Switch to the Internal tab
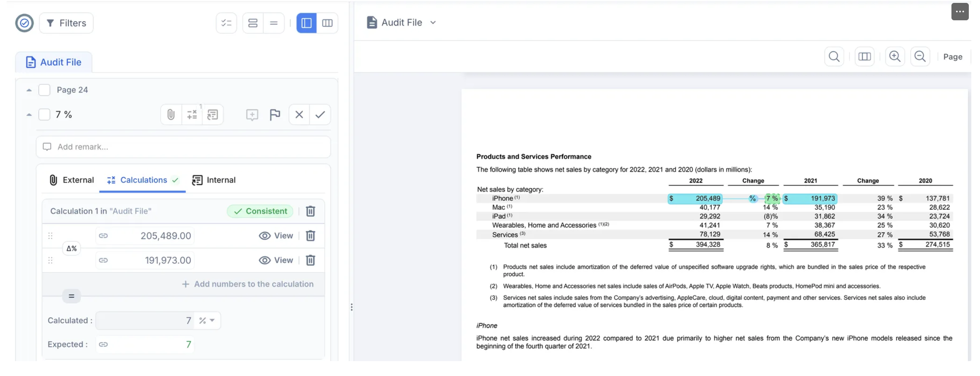The width and height of the screenshot is (980, 376). (214, 180)
